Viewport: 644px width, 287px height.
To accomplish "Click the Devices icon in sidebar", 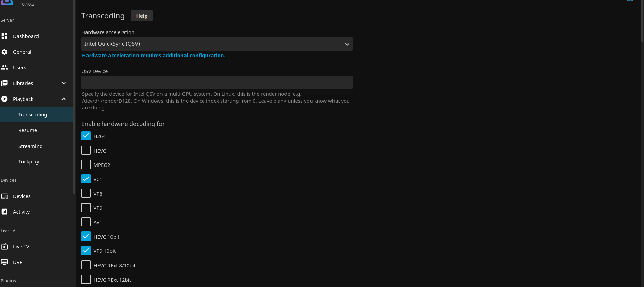I will (4, 196).
